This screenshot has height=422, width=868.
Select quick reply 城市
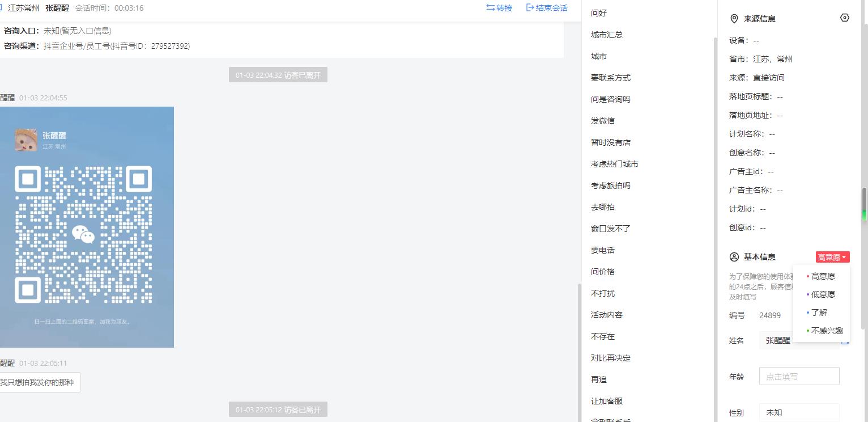click(x=599, y=56)
